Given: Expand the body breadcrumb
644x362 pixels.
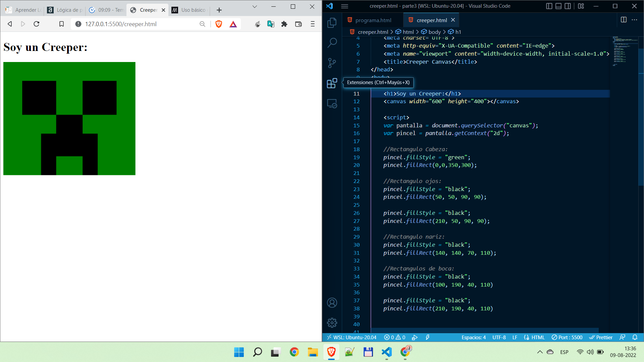Looking at the screenshot, I should (x=431, y=32).
